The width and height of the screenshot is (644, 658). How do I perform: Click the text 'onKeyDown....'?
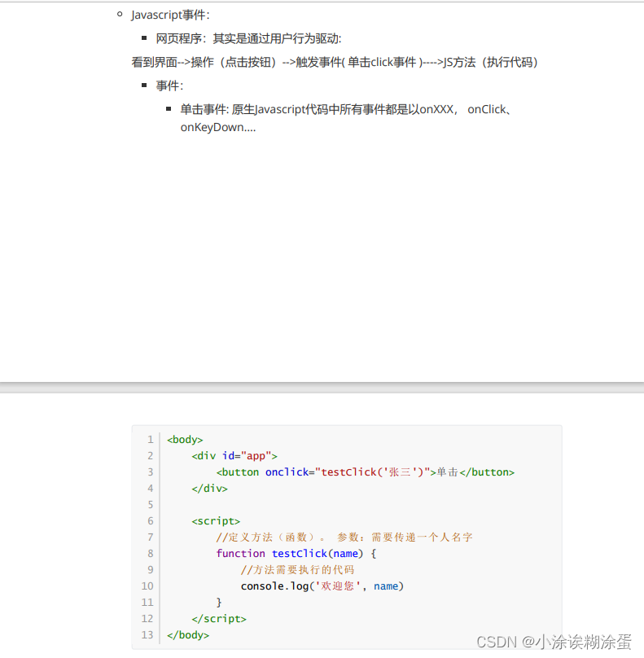(217, 127)
